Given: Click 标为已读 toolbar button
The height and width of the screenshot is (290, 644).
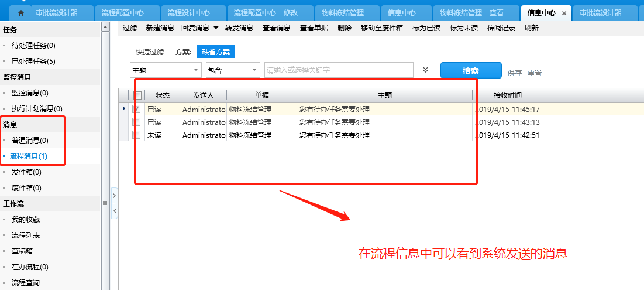Looking at the screenshot, I should [426, 28].
